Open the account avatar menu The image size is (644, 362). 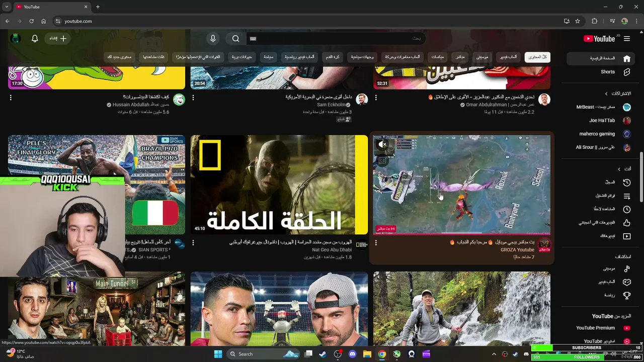point(16,38)
